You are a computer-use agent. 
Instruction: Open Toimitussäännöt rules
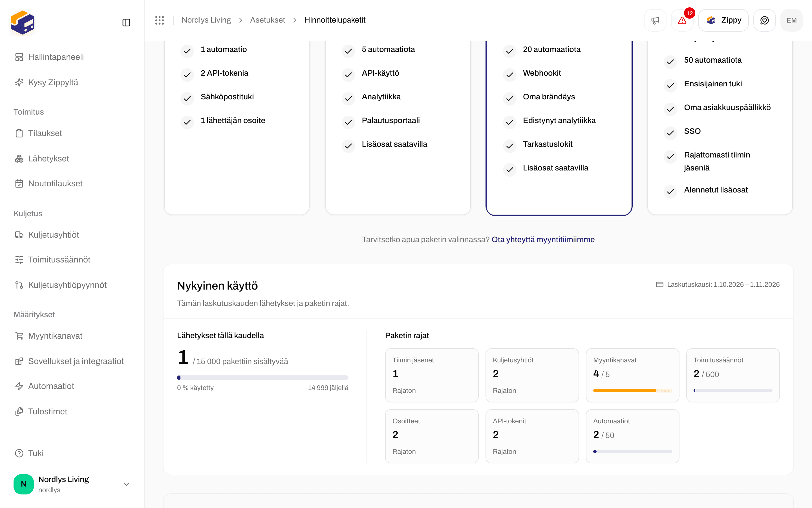click(x=72, y=260)
